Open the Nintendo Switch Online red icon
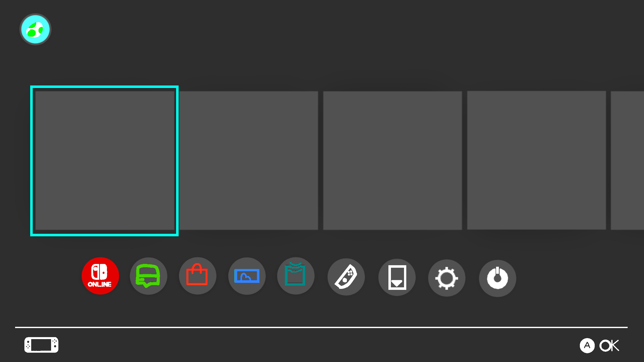 100,276
